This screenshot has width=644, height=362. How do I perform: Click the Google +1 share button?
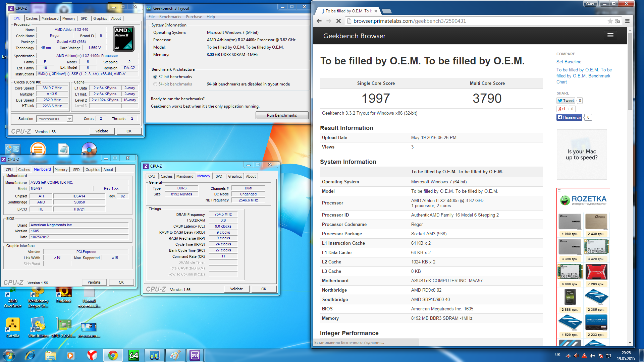(562, 109)
